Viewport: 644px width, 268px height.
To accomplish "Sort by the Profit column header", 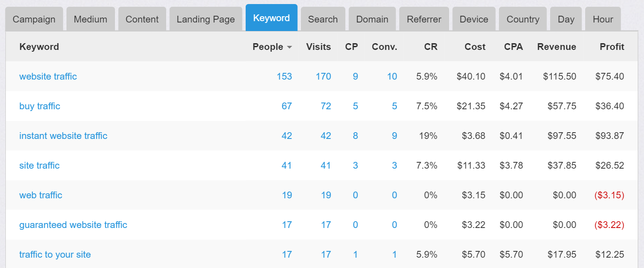I will pyautogui.click(x=612, y=47).
